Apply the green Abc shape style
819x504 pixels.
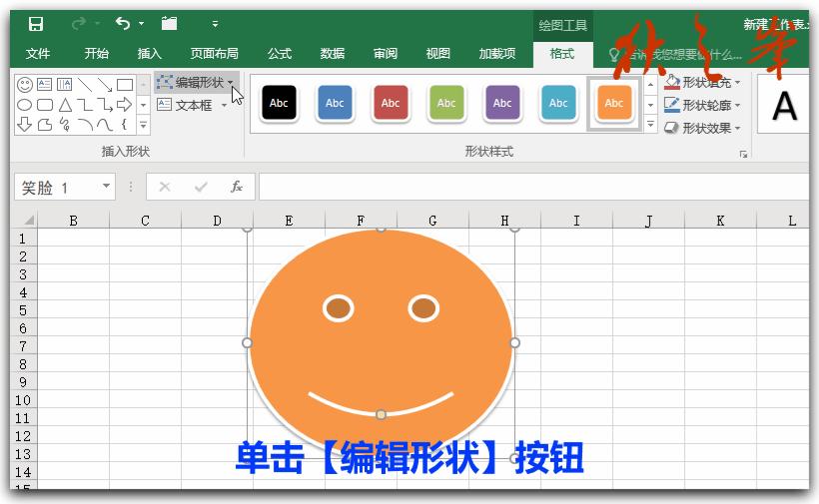[x=446, y=103]
